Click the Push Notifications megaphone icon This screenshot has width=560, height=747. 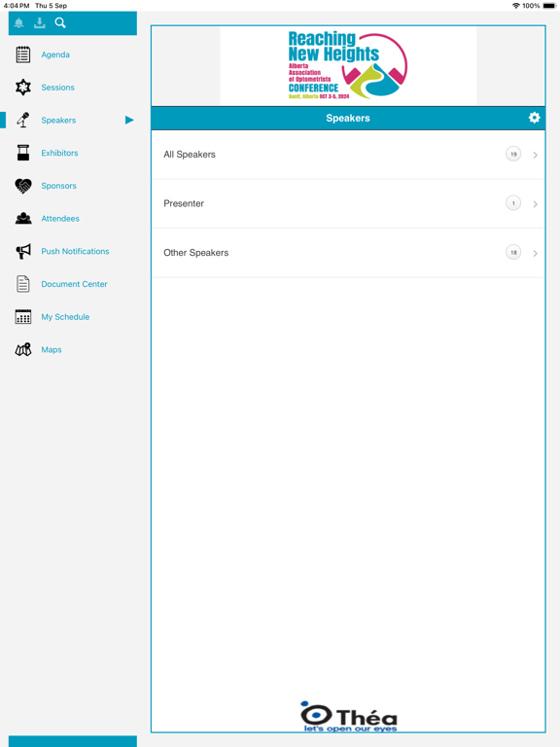pos(23,251)
